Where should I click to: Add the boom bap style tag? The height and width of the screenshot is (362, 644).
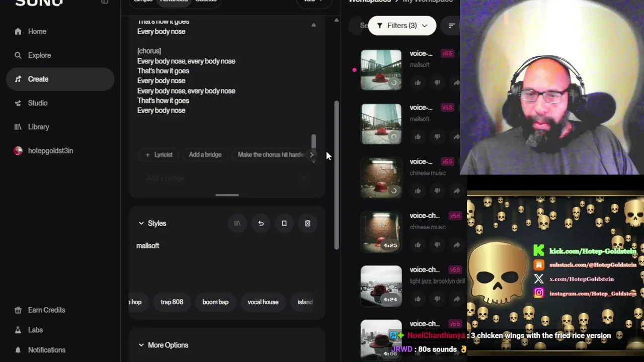click(x=215, y=302)
